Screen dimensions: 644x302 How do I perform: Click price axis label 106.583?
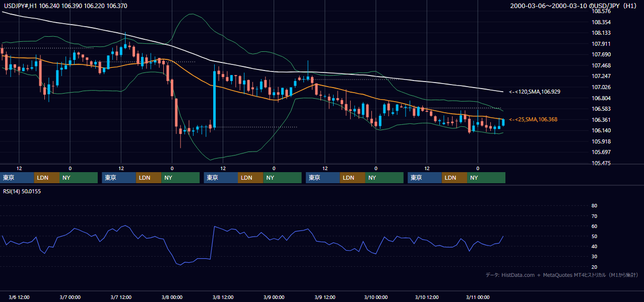(x=601, y=109)
